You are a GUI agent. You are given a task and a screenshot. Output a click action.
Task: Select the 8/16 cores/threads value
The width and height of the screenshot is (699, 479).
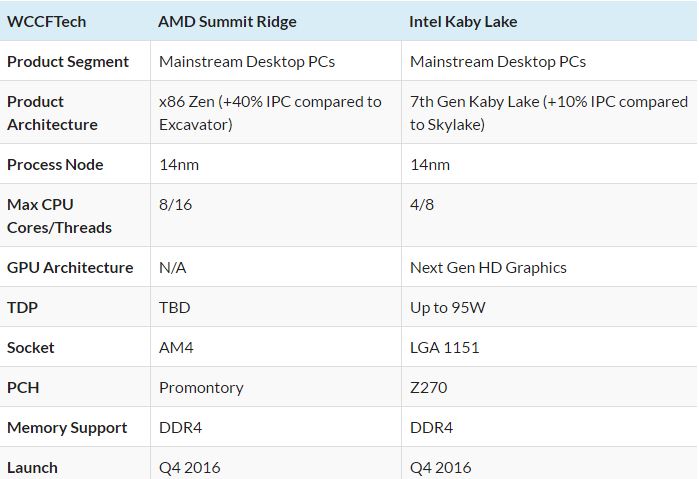(x=176, y=204)
